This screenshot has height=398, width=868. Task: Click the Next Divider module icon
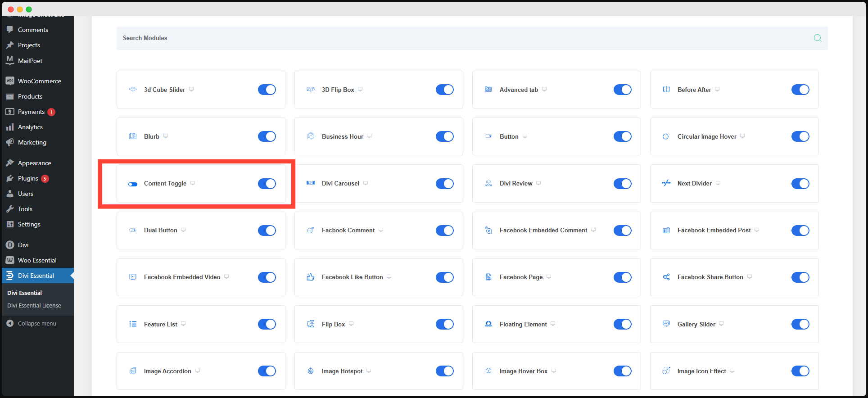666,183
